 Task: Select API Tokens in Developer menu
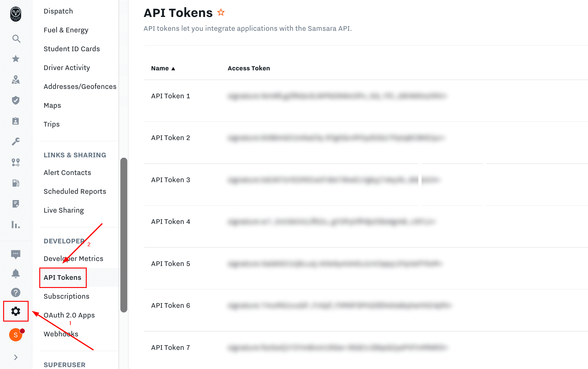[x=63, y=277]
